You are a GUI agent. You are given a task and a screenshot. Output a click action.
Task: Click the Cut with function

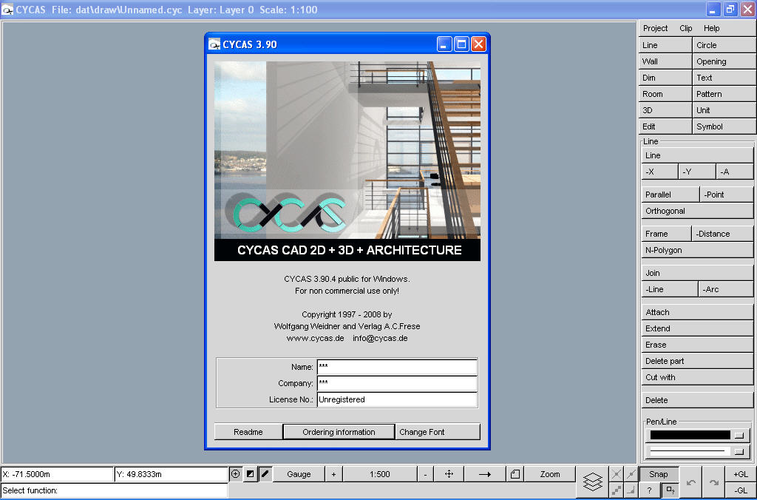point(698,377)
